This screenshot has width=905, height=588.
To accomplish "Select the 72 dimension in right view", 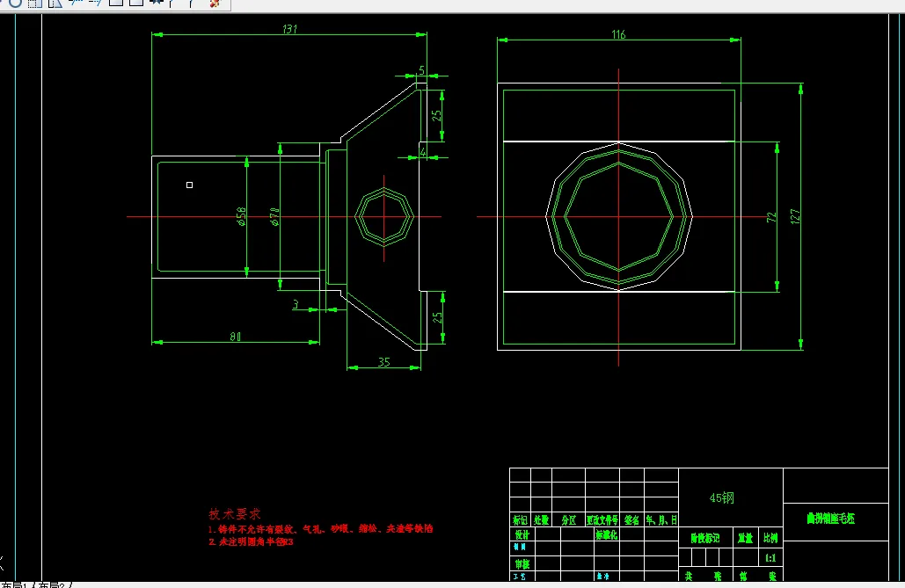I will 771,217.
